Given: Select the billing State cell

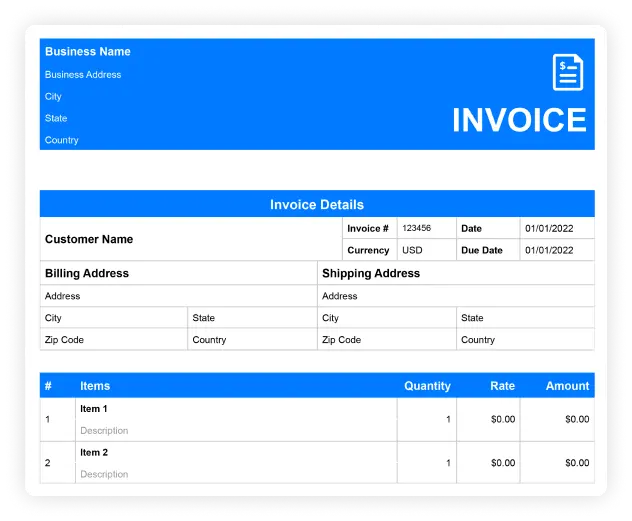Looking at the screenshot, I should (252, 318).
